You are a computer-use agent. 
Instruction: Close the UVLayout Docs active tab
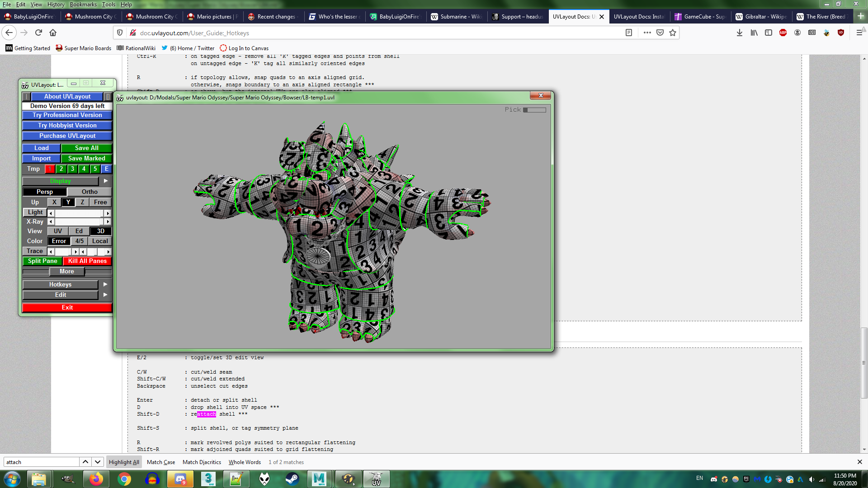coord(602,17)
